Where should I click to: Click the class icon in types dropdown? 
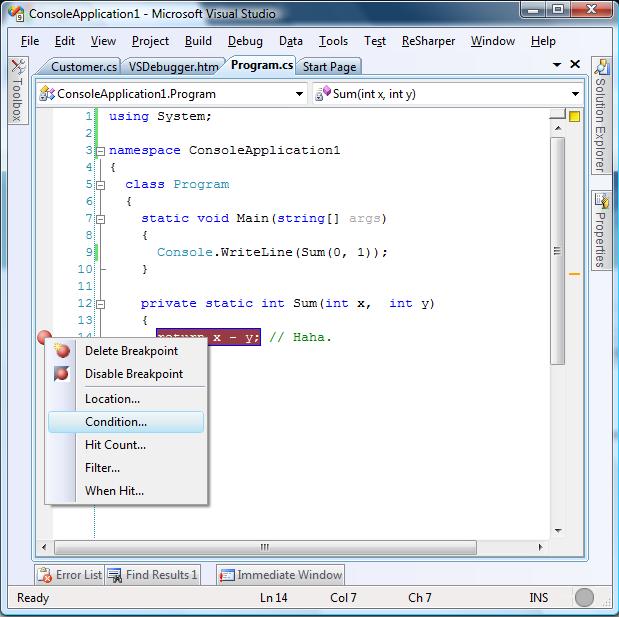click(47, 94)
